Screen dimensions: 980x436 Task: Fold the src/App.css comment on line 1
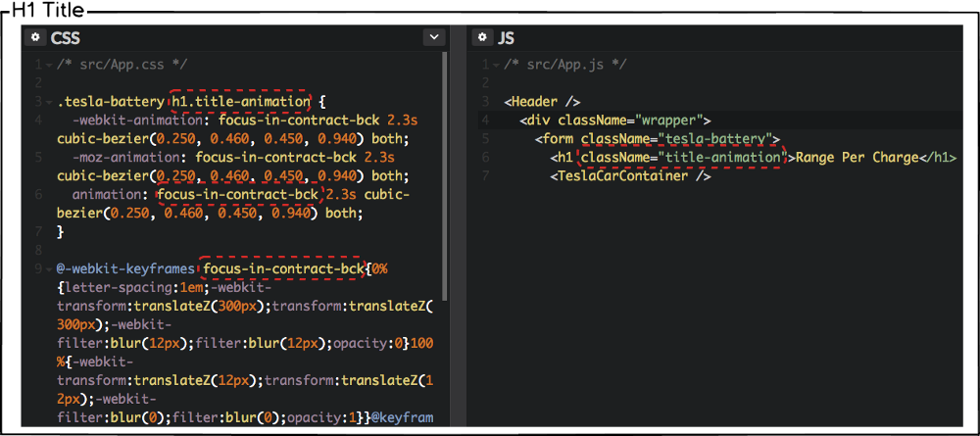tap(48, 65)
